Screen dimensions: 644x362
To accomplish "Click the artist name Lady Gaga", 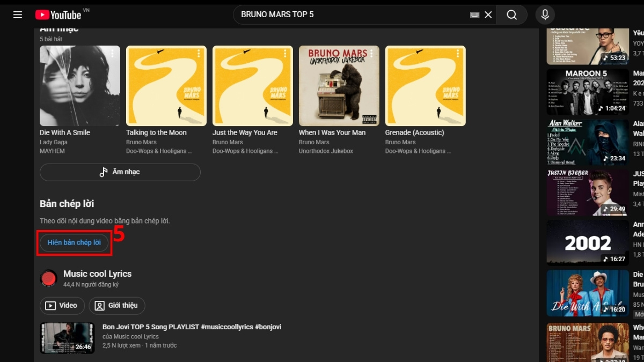I will pos(53,142).
